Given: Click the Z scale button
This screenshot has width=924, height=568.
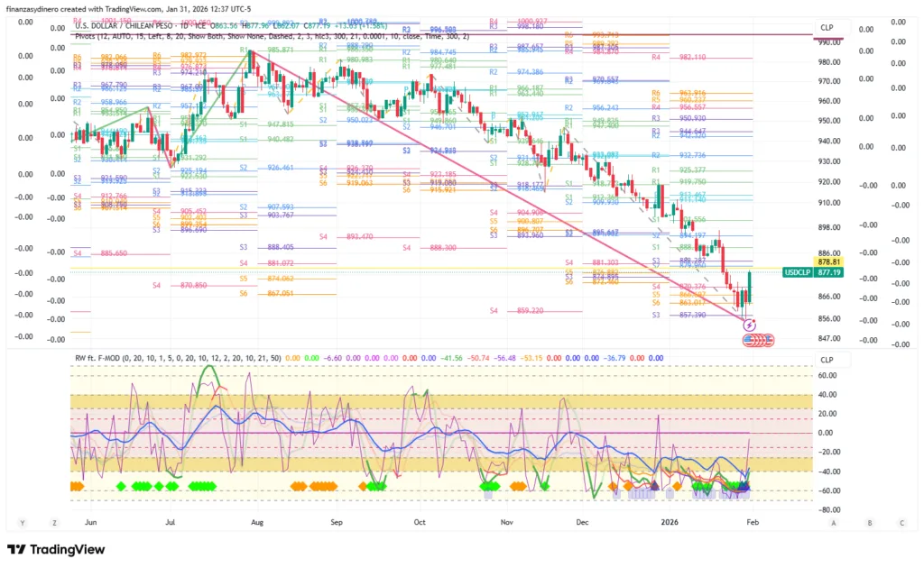Looking at the screenshot, I should (x=55, y=522).
